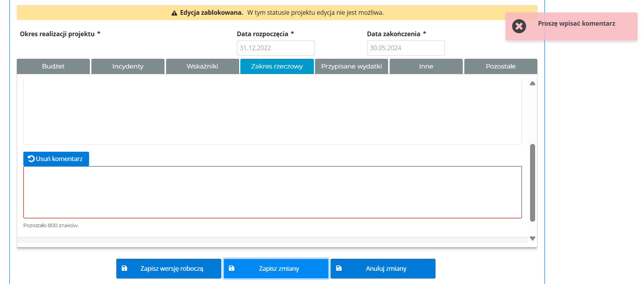Open the Budżet tab
644x284 pixels.
coord(53,67)
